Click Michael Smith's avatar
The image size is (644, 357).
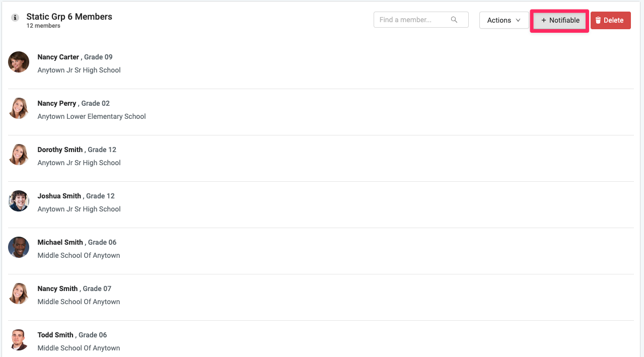click(19, 247)
